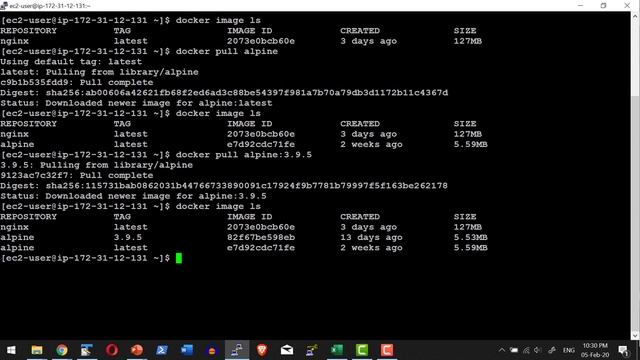Click the taskbar icon right of Chrome
Viewport: 640px width, 360px height.
87,350
